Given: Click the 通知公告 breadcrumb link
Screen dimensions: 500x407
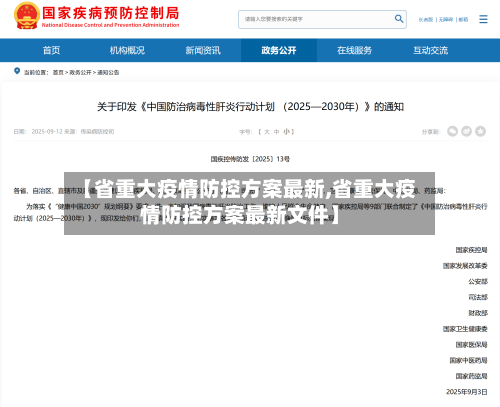Looking at the screenshot, I should [x=108, y=72].
